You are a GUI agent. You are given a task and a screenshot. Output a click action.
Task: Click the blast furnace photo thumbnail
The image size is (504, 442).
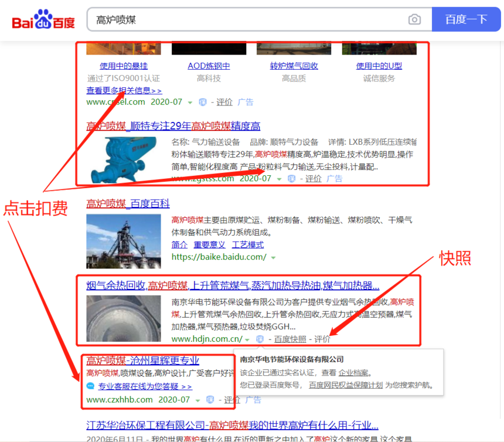click(124, 241)
